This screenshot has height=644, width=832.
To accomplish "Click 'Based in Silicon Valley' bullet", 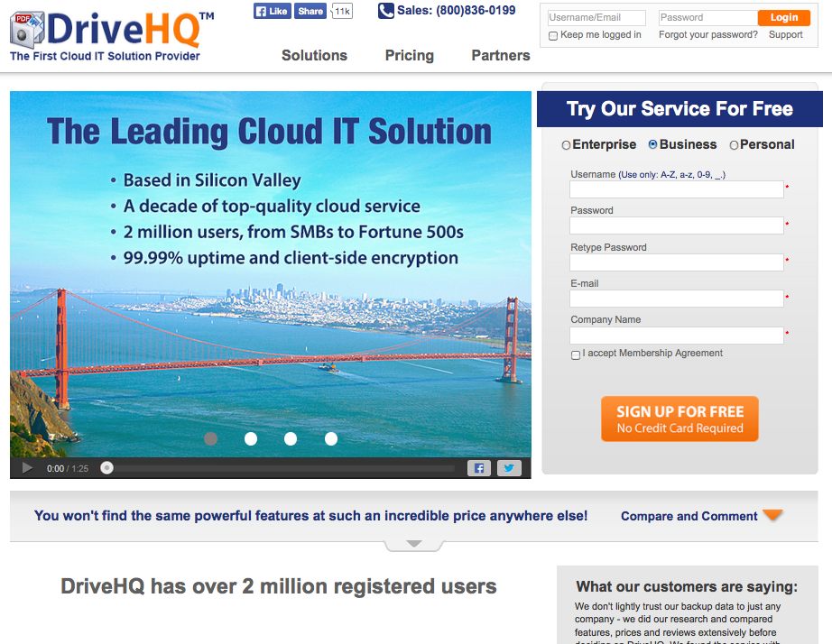I will click(x=212, y=180).
